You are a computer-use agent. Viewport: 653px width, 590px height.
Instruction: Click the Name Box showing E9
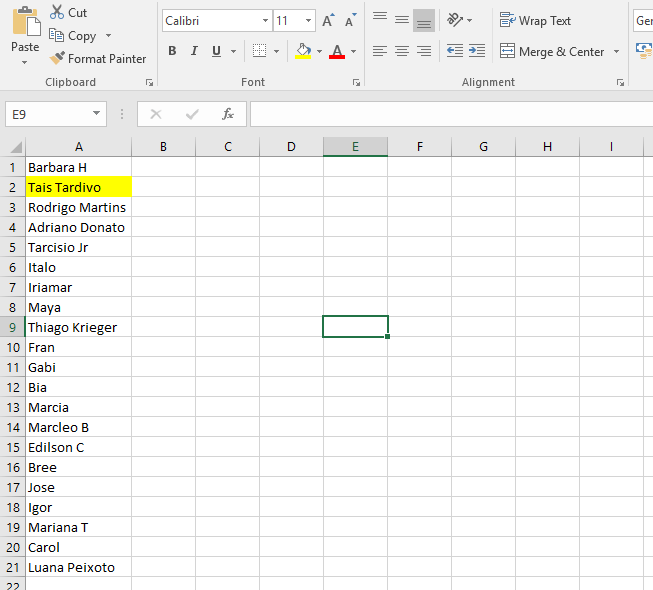point(46,114)
